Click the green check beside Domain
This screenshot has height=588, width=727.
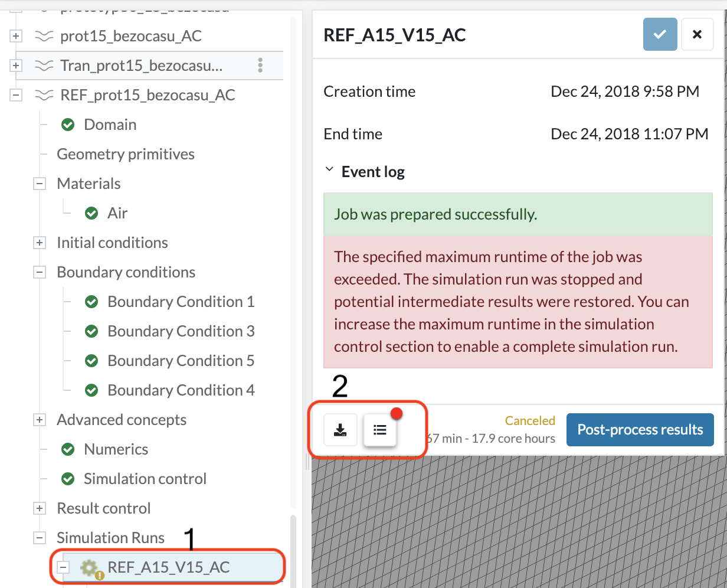click(68, 125)
